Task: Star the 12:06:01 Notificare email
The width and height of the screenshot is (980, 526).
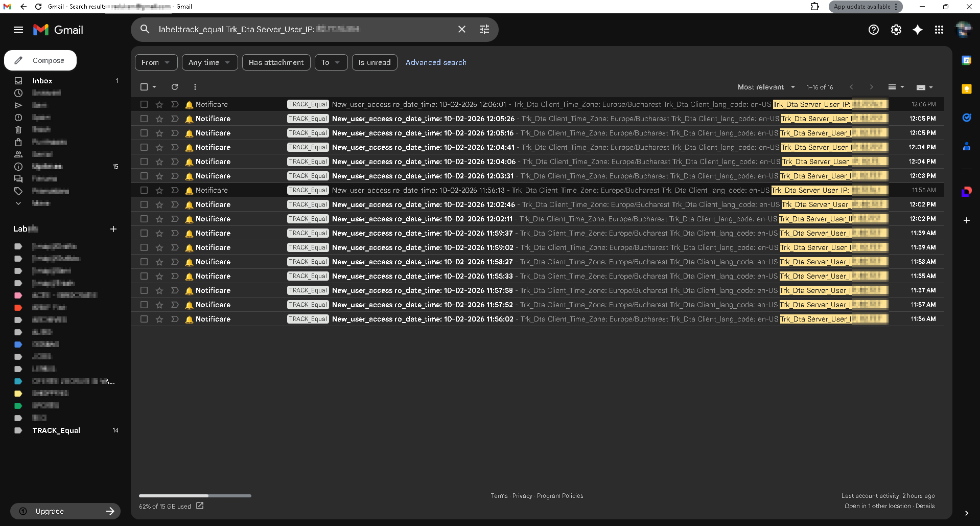Action: (x=159, y=104)
